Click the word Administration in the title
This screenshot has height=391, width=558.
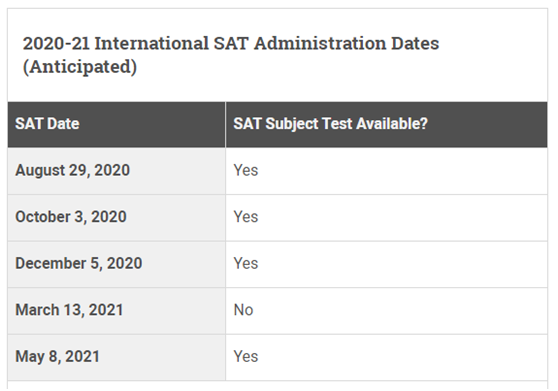point(320,43)
